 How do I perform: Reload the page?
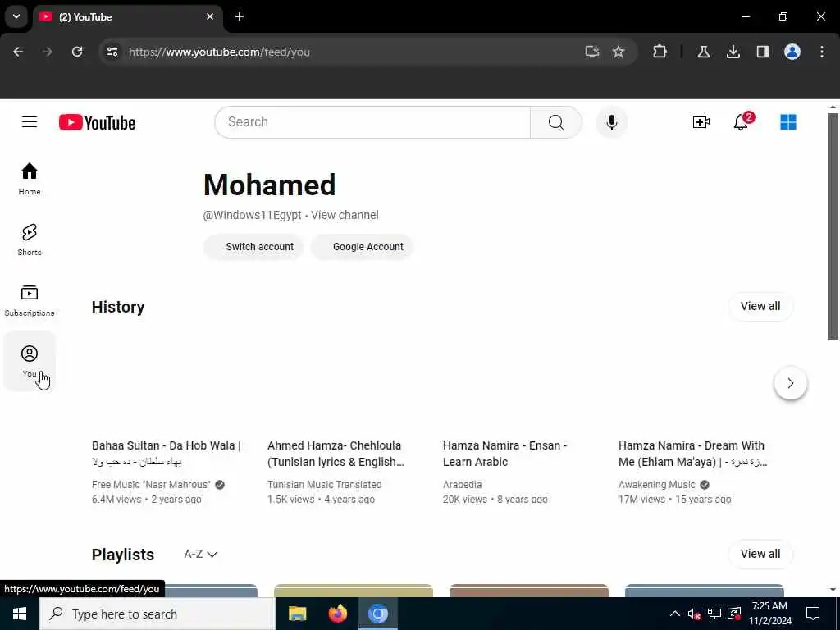click(77, 52)
